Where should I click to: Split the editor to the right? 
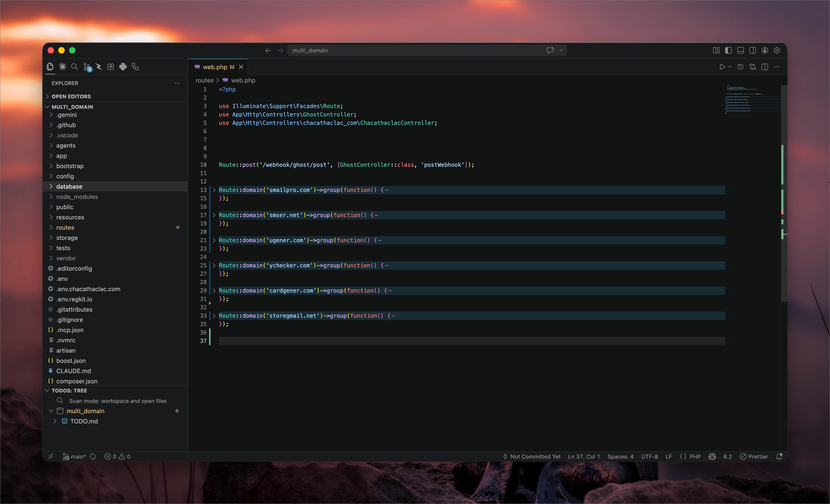[765, 67]
